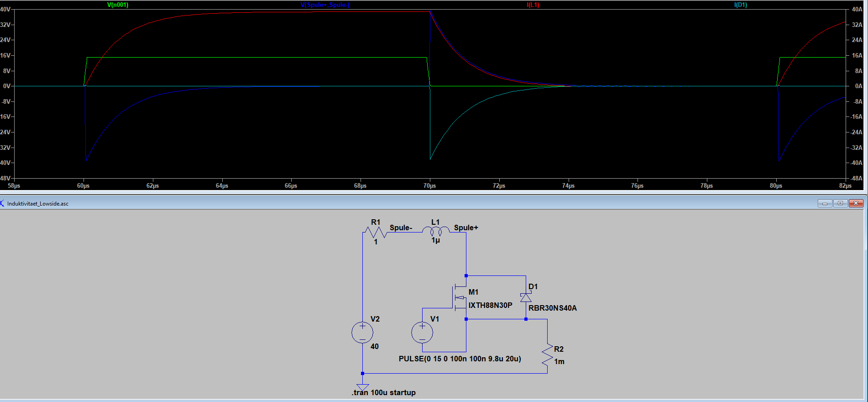868x402 pixels.
Task: Click the 78µs time axis label
Action: pyautogui.click(x=707, y=186)
